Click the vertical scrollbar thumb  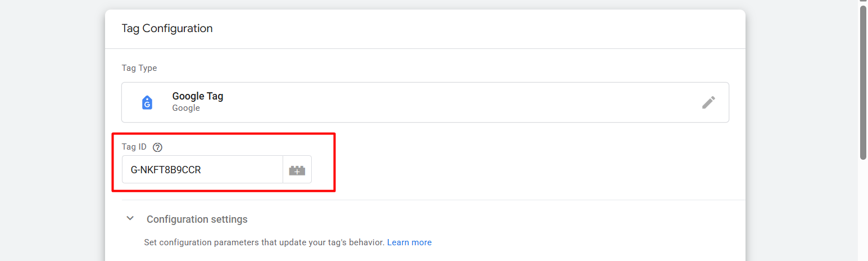863,84
